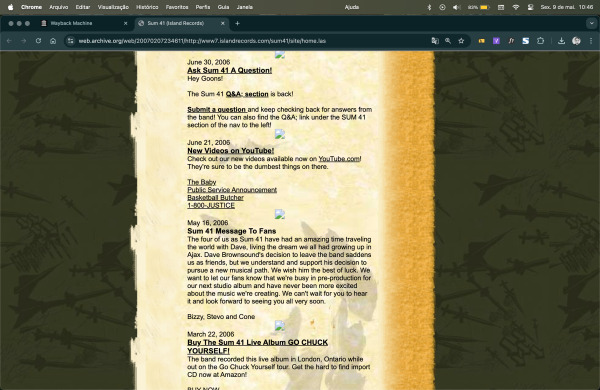
Task: Switch to the Wayback Machine tab
Action: (x=84, y=23)
